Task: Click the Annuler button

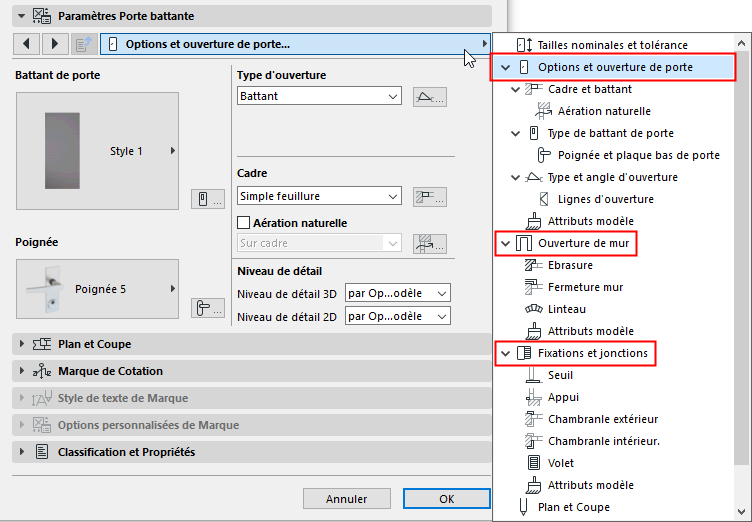Action: [x=346, y=498]
